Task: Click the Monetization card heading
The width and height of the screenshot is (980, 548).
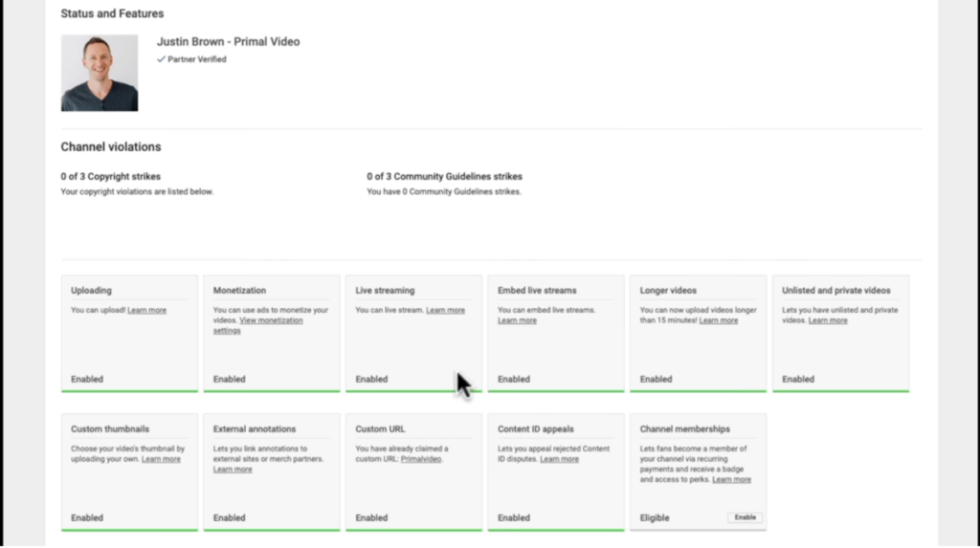Action: click(239, 291)
